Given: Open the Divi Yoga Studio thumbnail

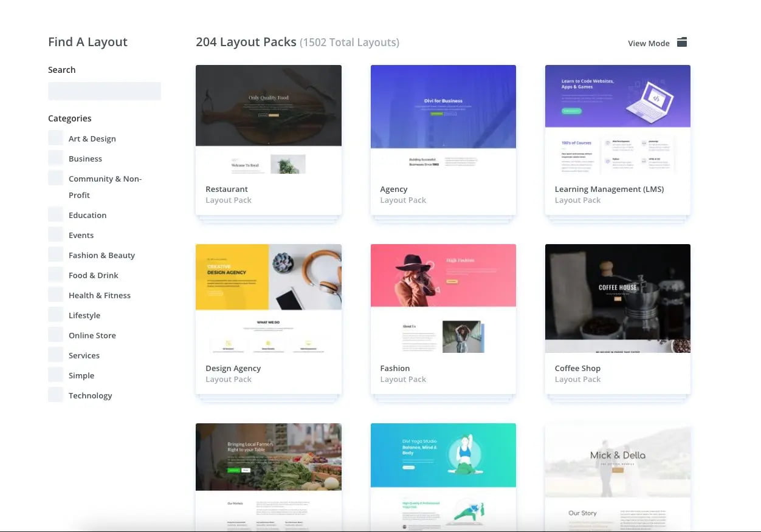Looking at the screenshot, I should click(443, 477).
